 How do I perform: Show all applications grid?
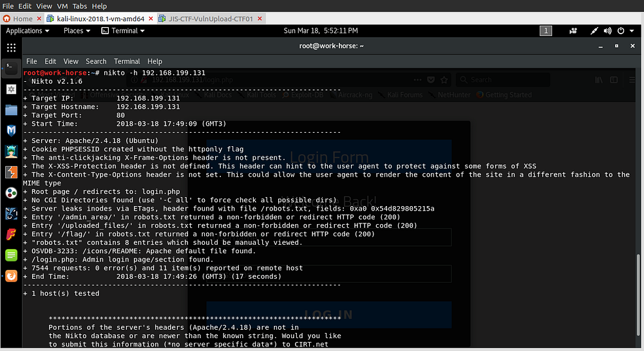point(11,48)
